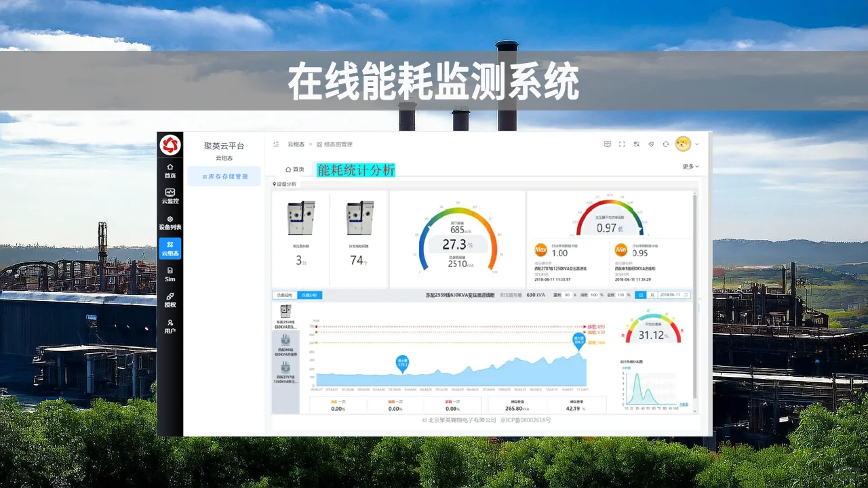Click the 设备列表 device list sidebar icon
Screen dimensions: 868x488
click(170, 222)
